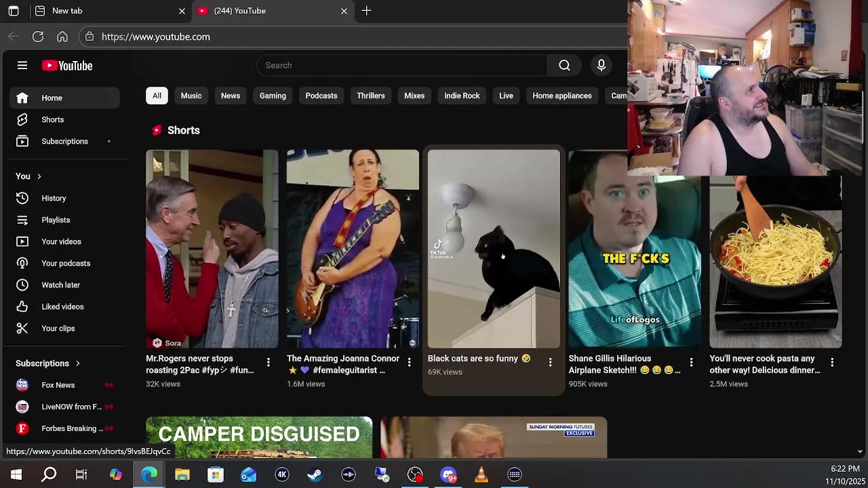Play the pasta cooking short thumbnail
Image resolution: width=868 pixels, height=488 pixels.
click(776, 262)
